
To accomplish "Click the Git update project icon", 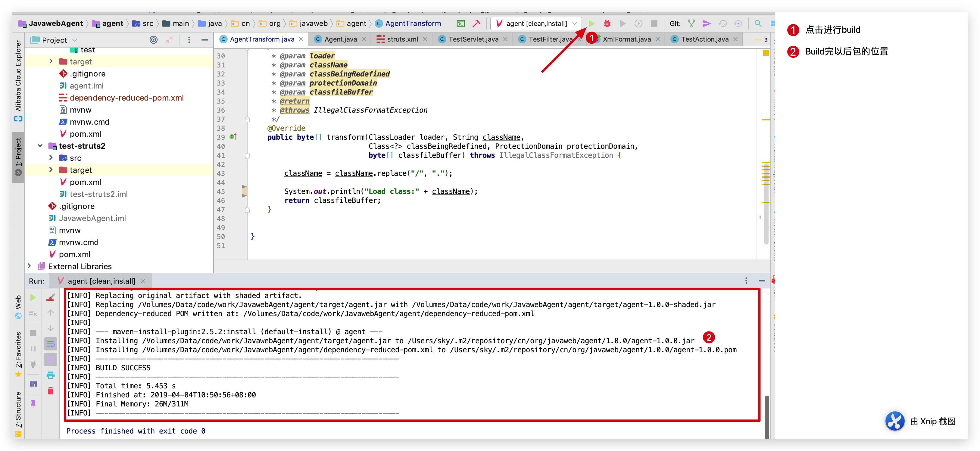I will [x=691, y=23].
